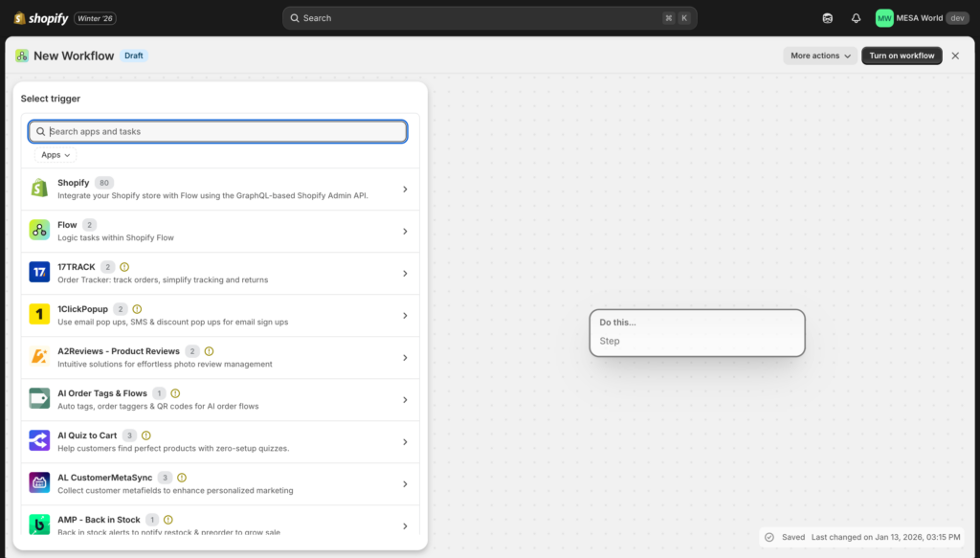The image size is (980, 558).
Task: Click the New Workflow title
Action: (x=74, y=56)
